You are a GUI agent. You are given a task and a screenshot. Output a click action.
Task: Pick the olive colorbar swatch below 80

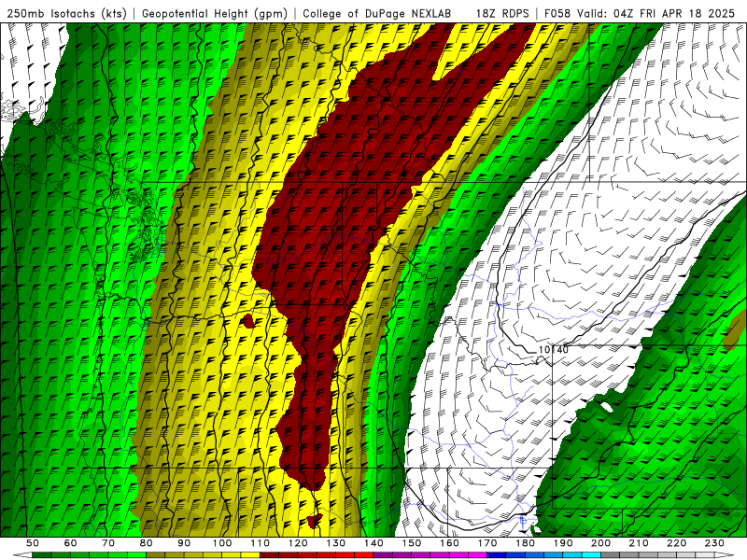point(155,555)
